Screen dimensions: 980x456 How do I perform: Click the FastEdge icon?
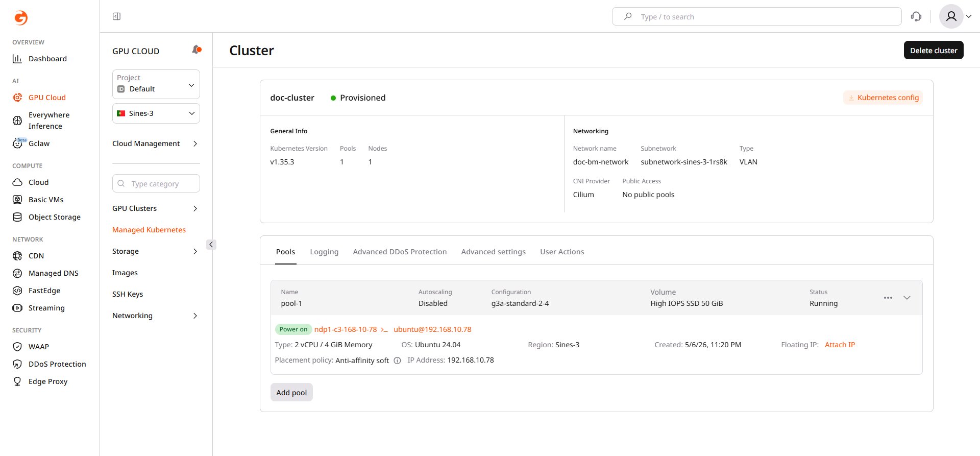(x=17, y=291)
